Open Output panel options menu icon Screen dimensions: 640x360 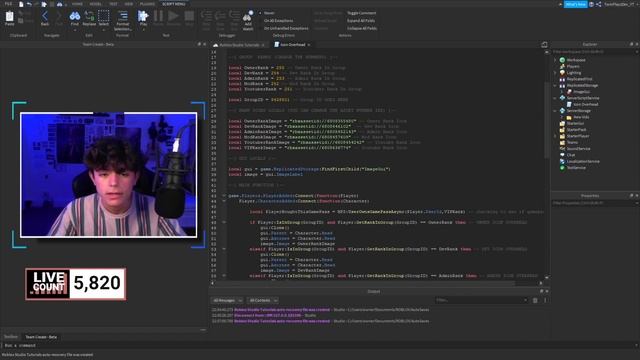coord(545,300)
